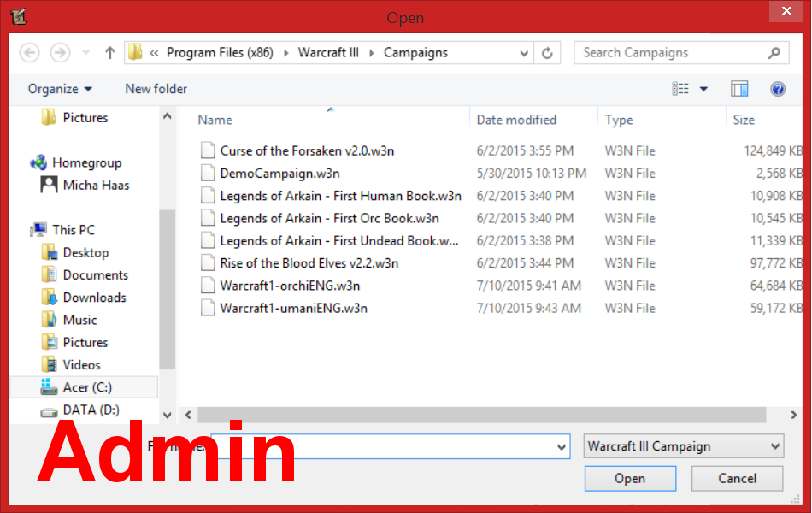Expand the chevron after Warcraft III in path
The image size is (812, 513).
point(371,53)
